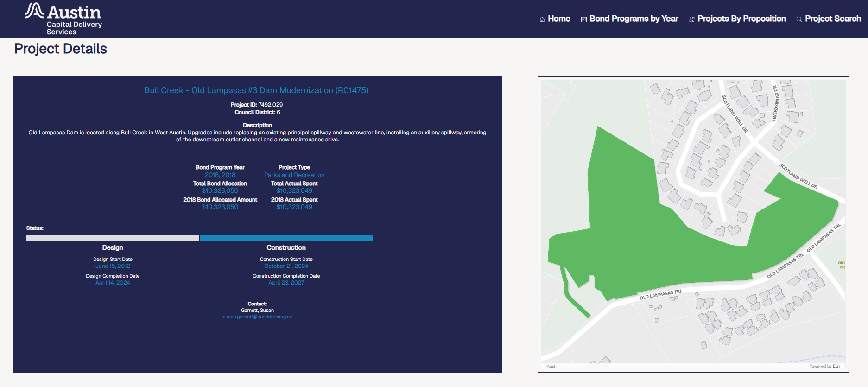Click the contact name Garnett, Susan
This screenshot has width=868, height=387.
[257, 311]
